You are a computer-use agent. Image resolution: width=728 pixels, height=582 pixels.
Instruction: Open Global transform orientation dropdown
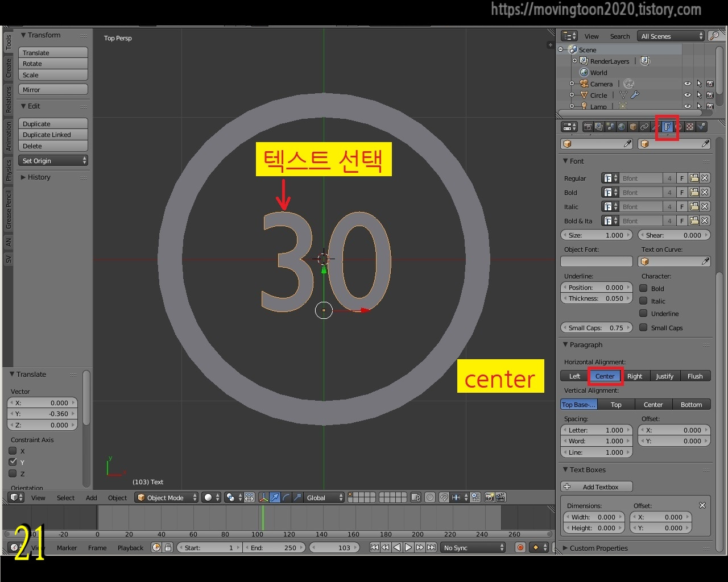[324, 497]
